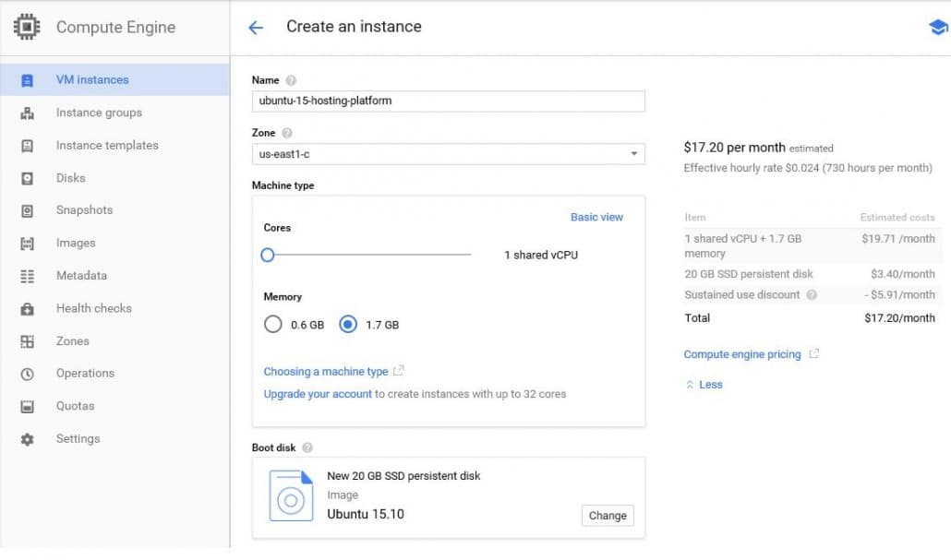Viewport: 951px width, 560px height.
Task: Select the Metadata list icon
Action: coord(30,275)
